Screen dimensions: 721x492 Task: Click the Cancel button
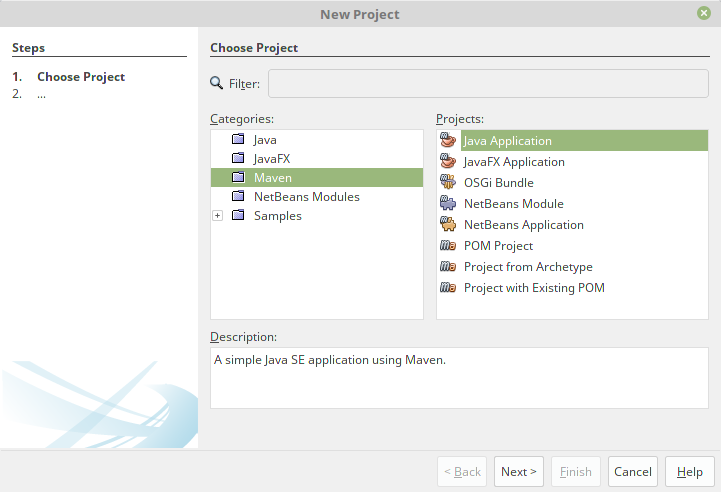click(633, 471)
